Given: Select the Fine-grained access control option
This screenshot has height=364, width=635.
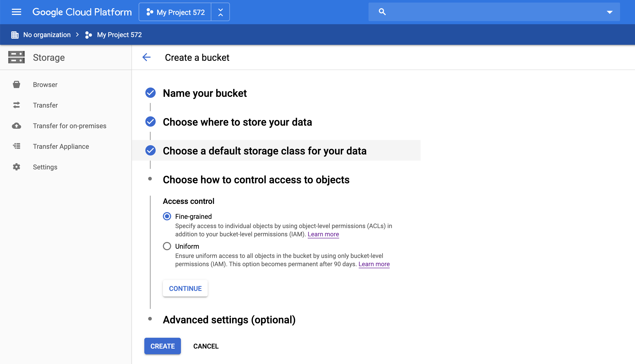Looking at the screenshot, I should [167, 216].
